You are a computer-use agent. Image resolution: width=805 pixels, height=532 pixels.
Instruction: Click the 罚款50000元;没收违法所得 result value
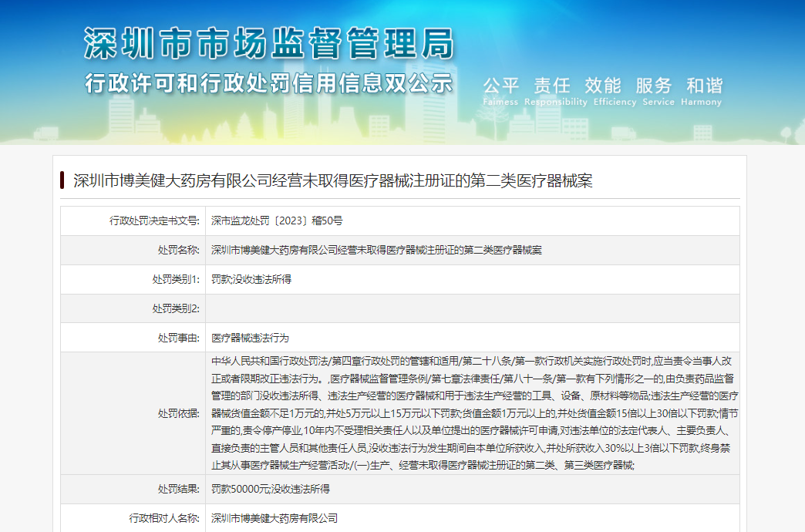click(x=271, y=489)
